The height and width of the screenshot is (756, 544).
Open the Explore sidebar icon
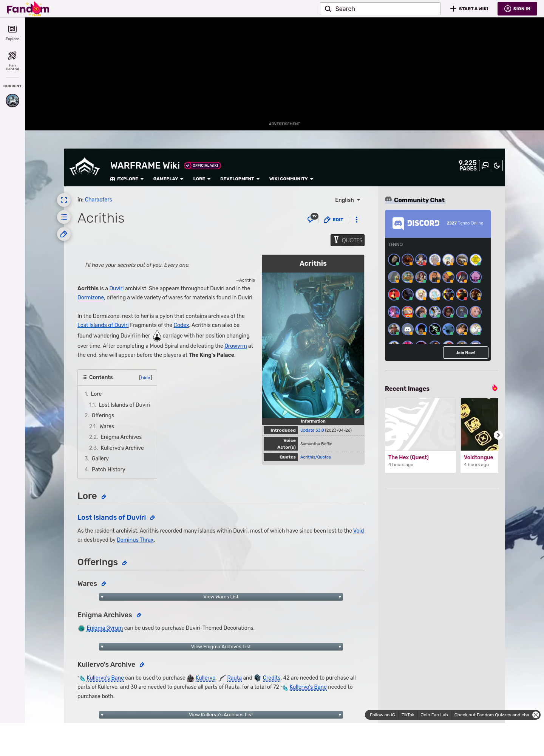click(x=12, y=33)
